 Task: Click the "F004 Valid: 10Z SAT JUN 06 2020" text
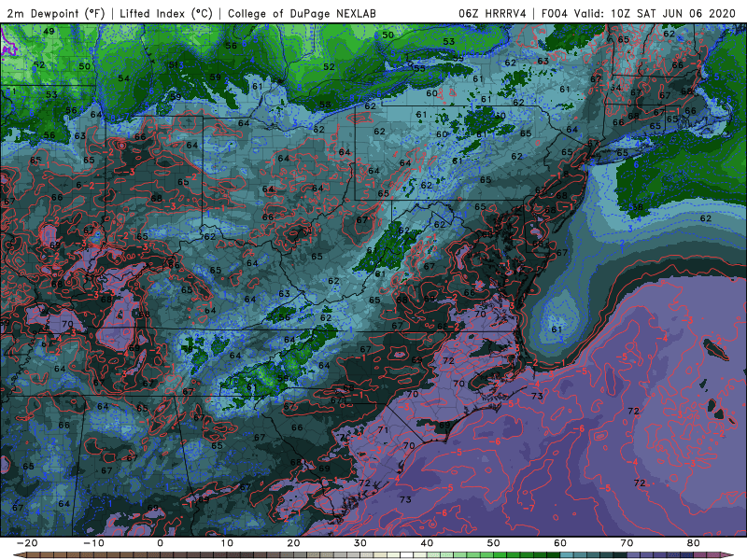[x=639, y=14]
